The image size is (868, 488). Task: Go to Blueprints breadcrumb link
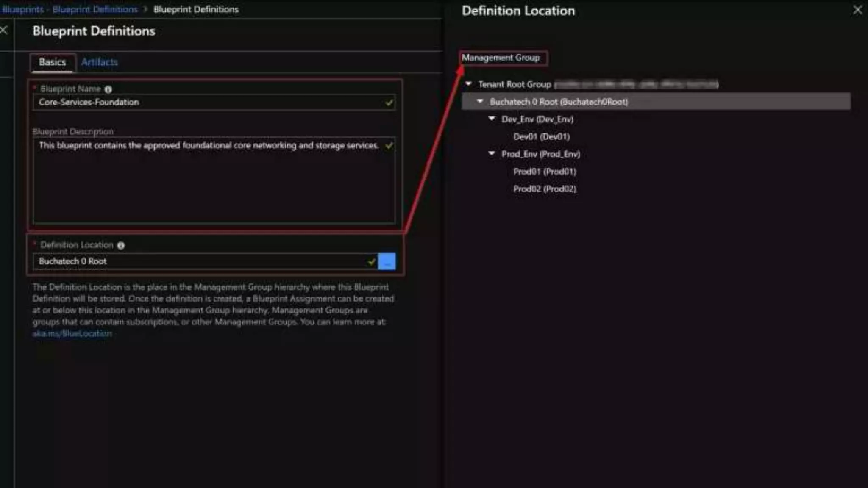[23, 9]
